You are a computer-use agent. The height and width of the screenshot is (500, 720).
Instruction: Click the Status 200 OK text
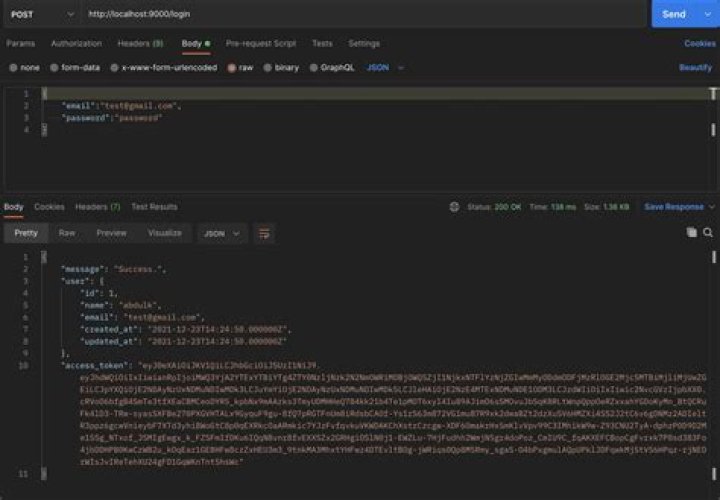coord(494,207)
